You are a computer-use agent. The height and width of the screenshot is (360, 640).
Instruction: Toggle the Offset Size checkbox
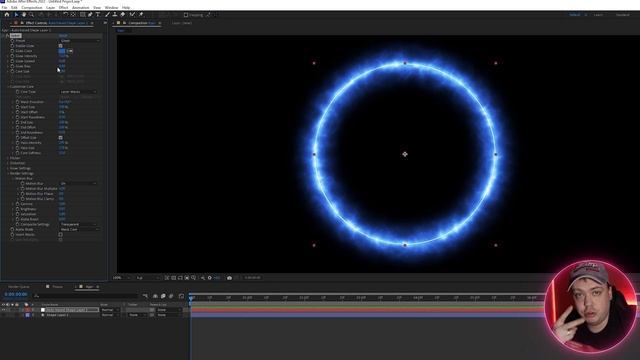click(x=60, y=138)
